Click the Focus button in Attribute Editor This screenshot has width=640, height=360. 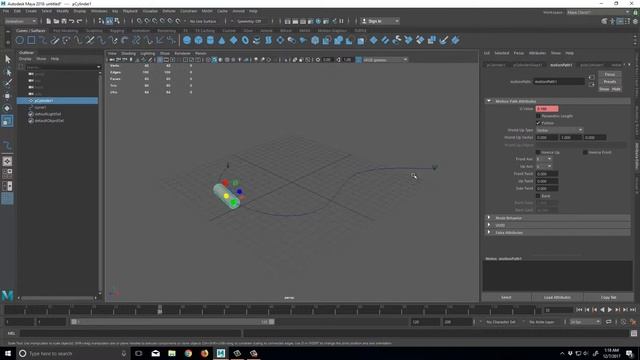[610, 74]
